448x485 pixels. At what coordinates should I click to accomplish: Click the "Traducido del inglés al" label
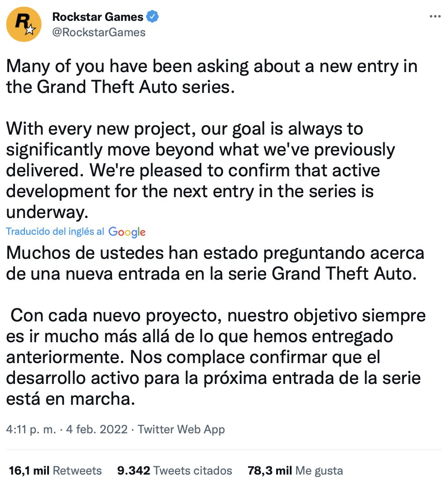pyautogui.click(x=55, y=232)
